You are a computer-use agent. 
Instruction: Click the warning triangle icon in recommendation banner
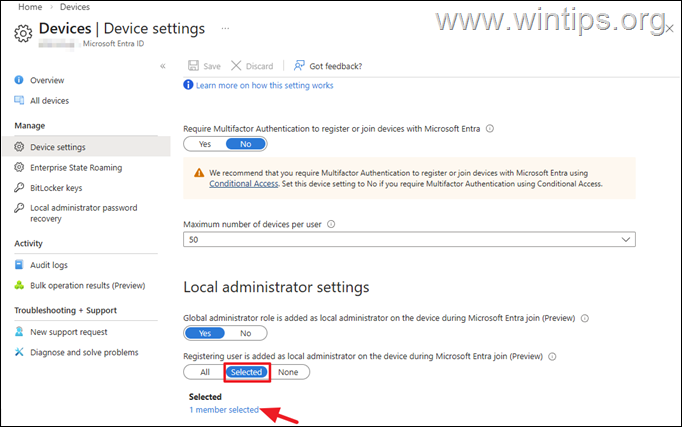click(199, 173)
